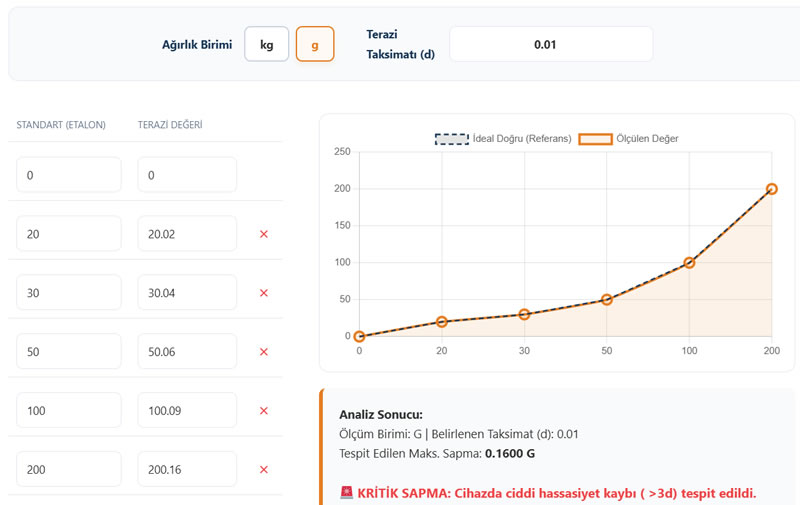Click the chart data point at 100
This screenshot has height=505, width=800.
click(689, 263)
